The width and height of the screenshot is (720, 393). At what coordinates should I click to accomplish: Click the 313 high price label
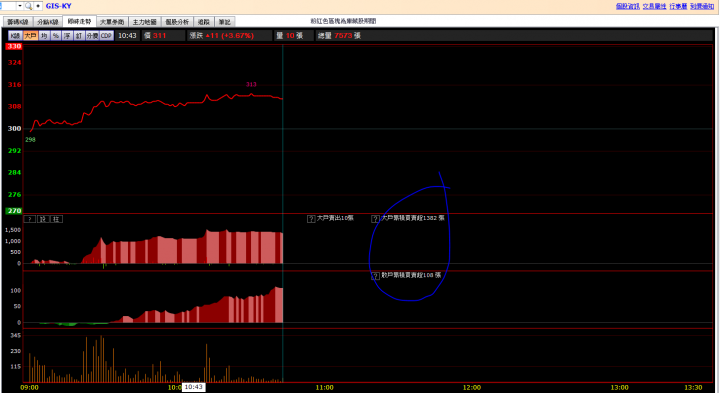pyautogui.click(x=251, y=84)
